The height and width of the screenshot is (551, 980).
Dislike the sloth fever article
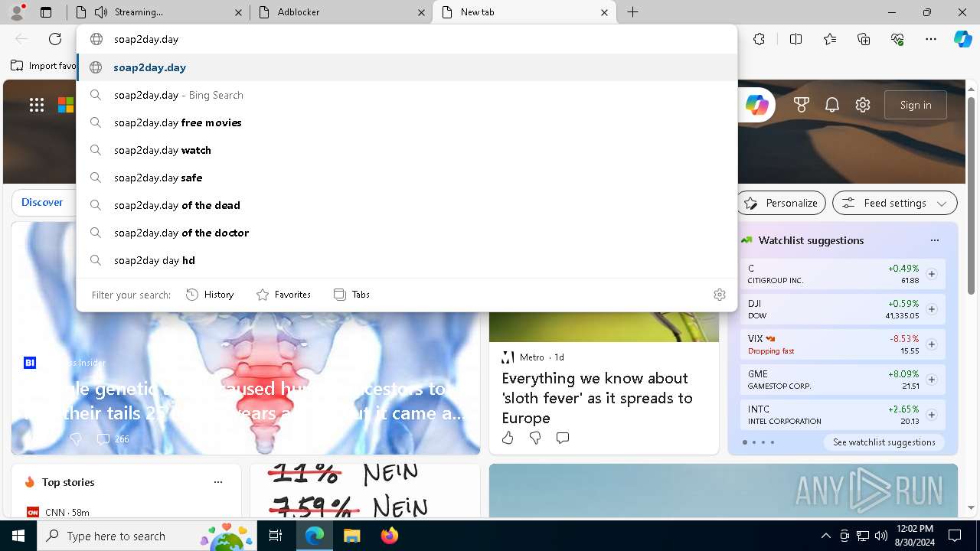tap(535, 438)
